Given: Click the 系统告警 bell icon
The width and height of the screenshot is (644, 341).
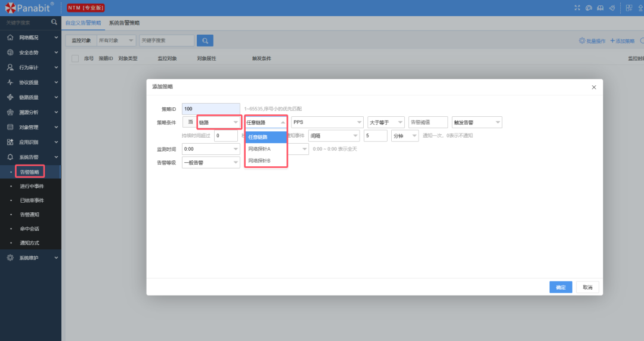Looking at the screenshot, I should tap(10, 157).
